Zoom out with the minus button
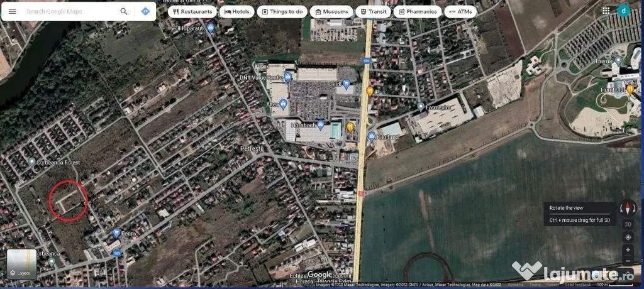644x289 pixels. (628, 260)
